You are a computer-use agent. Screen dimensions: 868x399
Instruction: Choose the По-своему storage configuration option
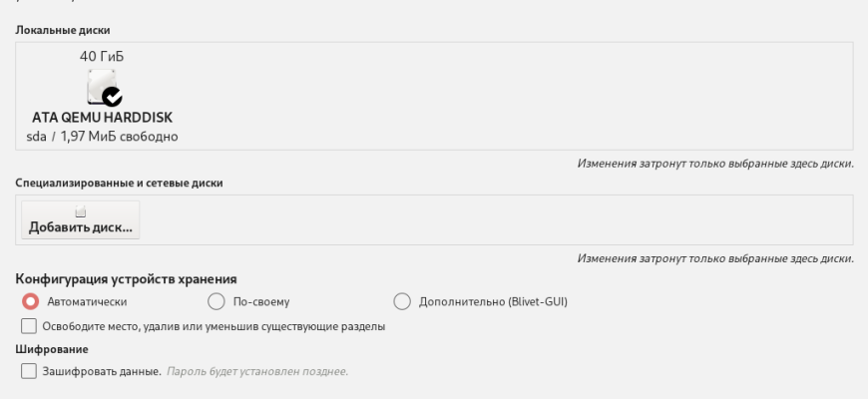point(216,301)
